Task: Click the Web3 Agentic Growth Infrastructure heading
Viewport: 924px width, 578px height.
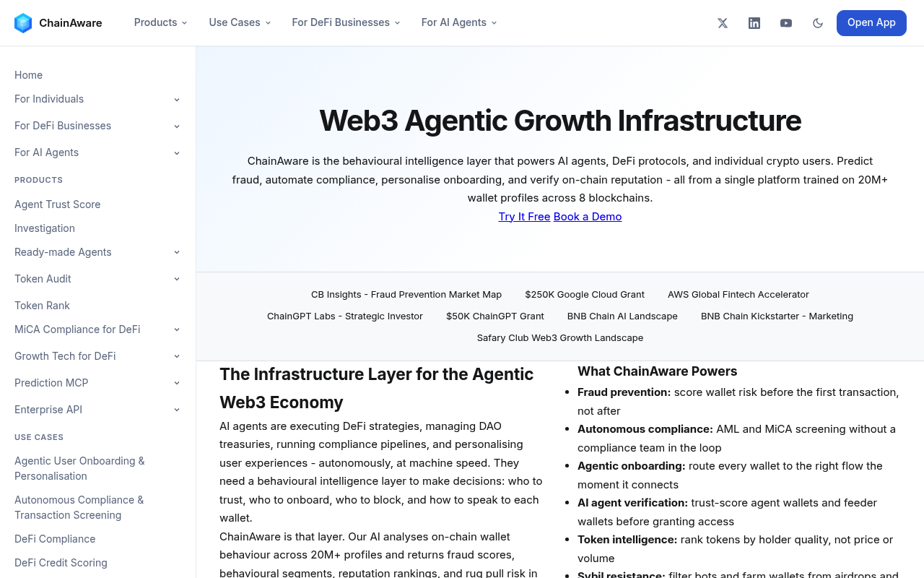Action: (560, 121)
